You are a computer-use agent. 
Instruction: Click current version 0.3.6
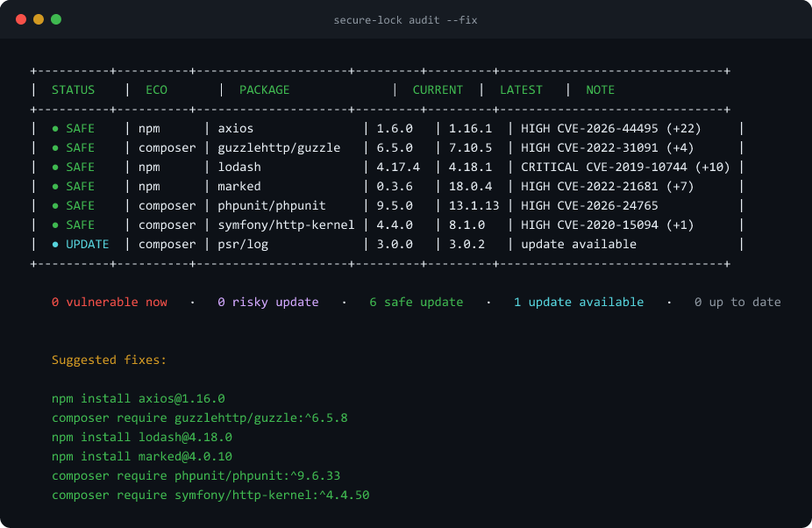point(395,186)
